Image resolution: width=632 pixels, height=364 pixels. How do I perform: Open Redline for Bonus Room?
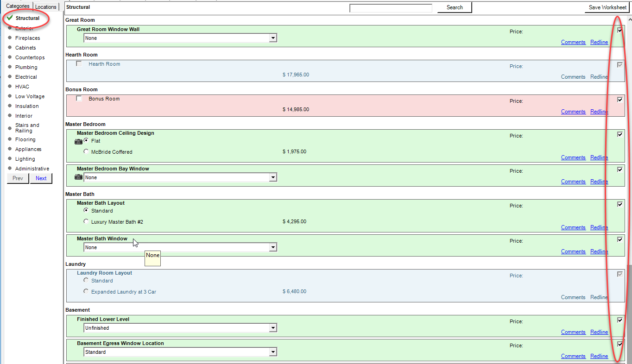(599, 112)
